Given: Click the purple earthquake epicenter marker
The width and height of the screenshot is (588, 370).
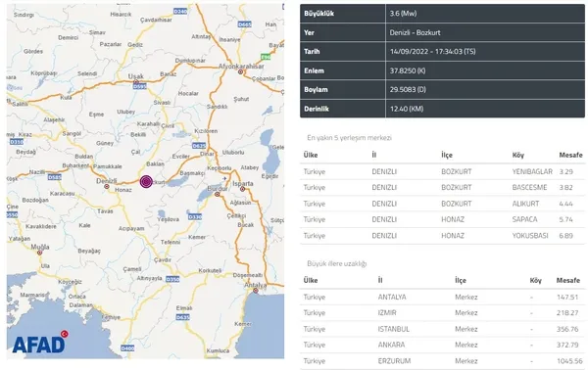Looking at the screenshot, I should pos(146,182).
